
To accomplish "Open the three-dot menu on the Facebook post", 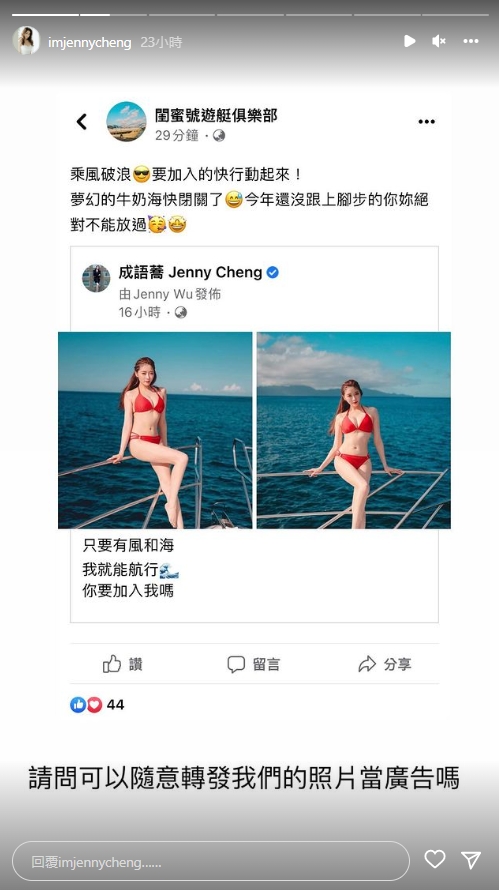I will click(x=426, y=121).
